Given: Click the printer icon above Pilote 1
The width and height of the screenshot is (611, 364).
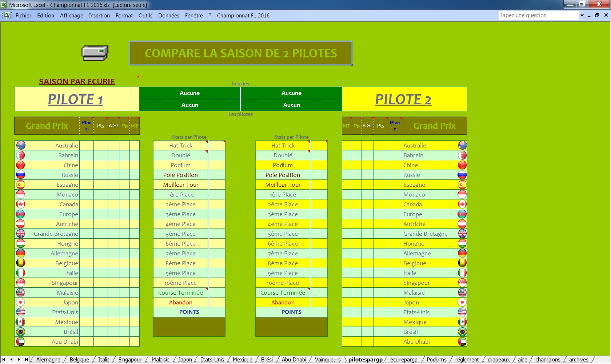Looking at the screenshot, I should [x=95, y=53].
